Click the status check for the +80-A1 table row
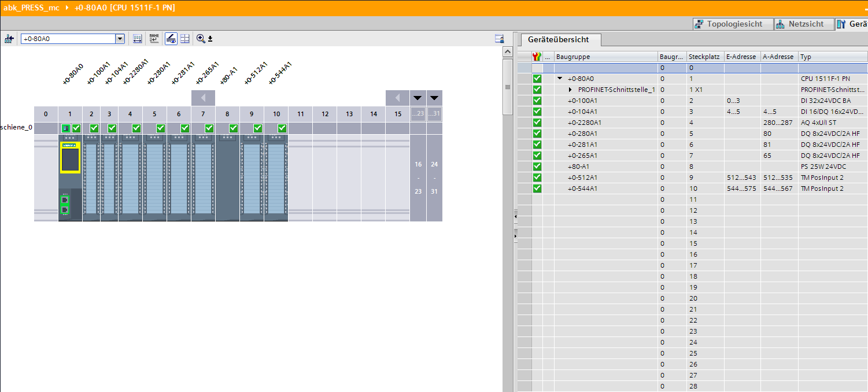The width and height of the screenshot is (868, 392). 537,167
